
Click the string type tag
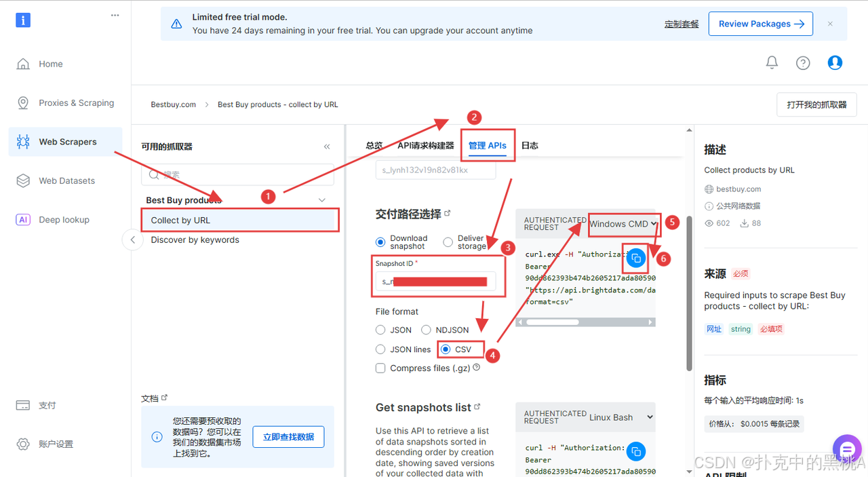pyautogui.click(x=741, y=329)
